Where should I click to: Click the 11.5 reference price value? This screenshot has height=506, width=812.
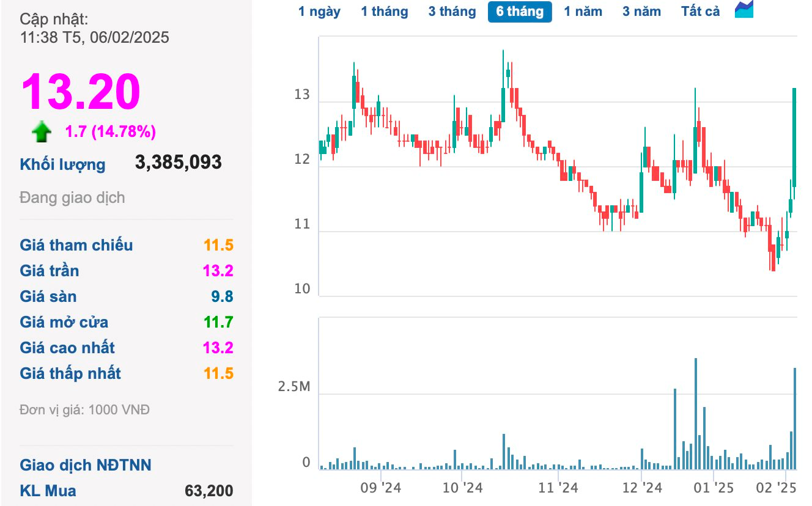point(219,246)
